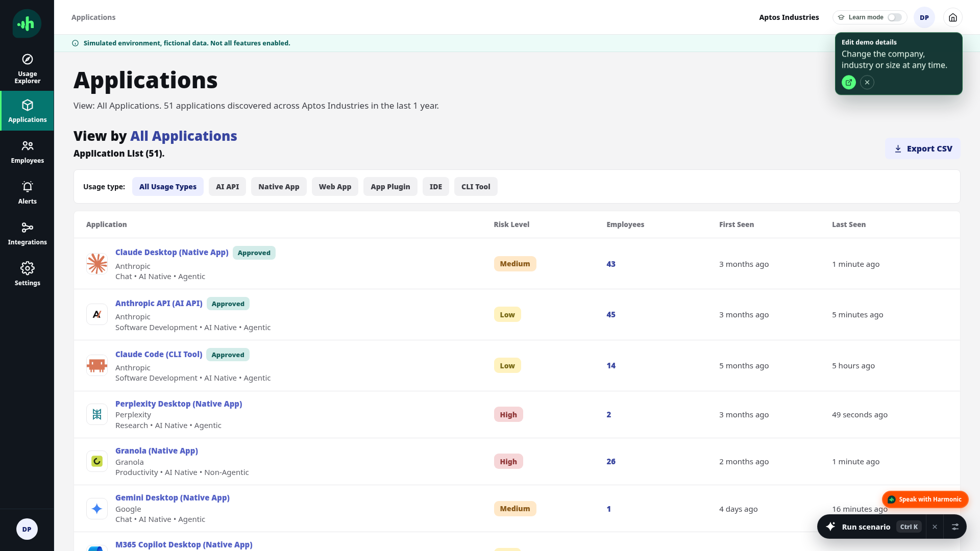The width and height of the screenshot is (980, 551).
Task: Open the Anthropic API (AI API) link
Action: (x=159, y=304)
